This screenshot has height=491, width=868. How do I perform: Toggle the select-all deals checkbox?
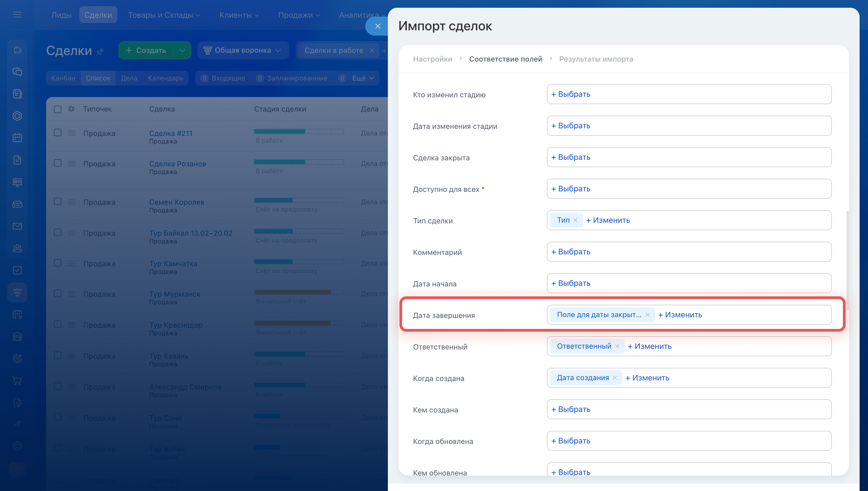[58, 109]
